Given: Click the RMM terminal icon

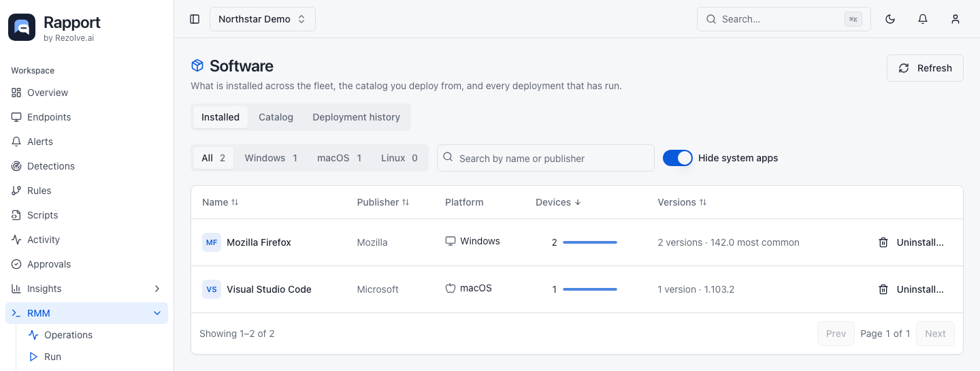Looking at the screenshot, I should coord(16,313).
